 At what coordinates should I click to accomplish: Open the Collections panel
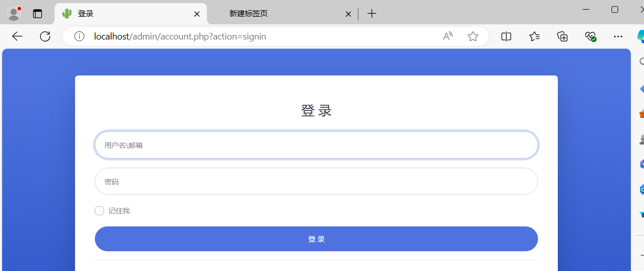(562, 36)
